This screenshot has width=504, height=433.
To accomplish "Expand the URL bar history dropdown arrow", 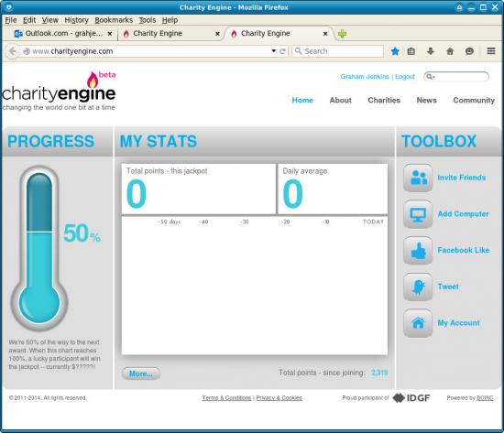I will [x=274, y=50].
